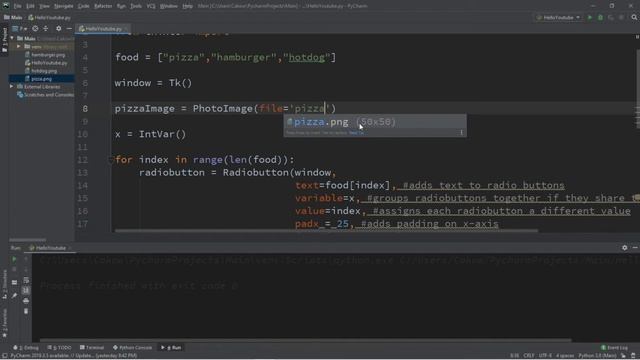Click the completion popup more-options dots
This screenshot has height=360, width=640.
(x=462, y=133)
